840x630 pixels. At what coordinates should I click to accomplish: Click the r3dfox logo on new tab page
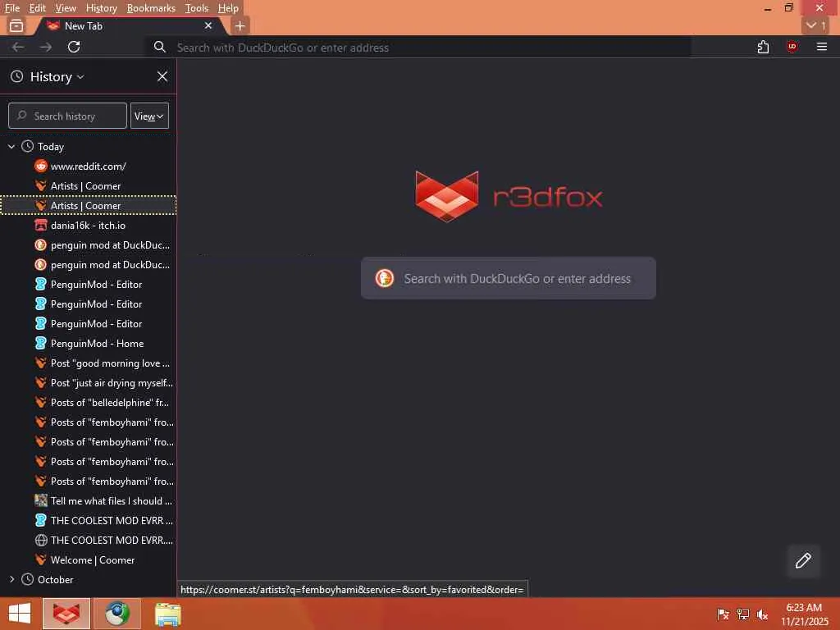(509, 197)
